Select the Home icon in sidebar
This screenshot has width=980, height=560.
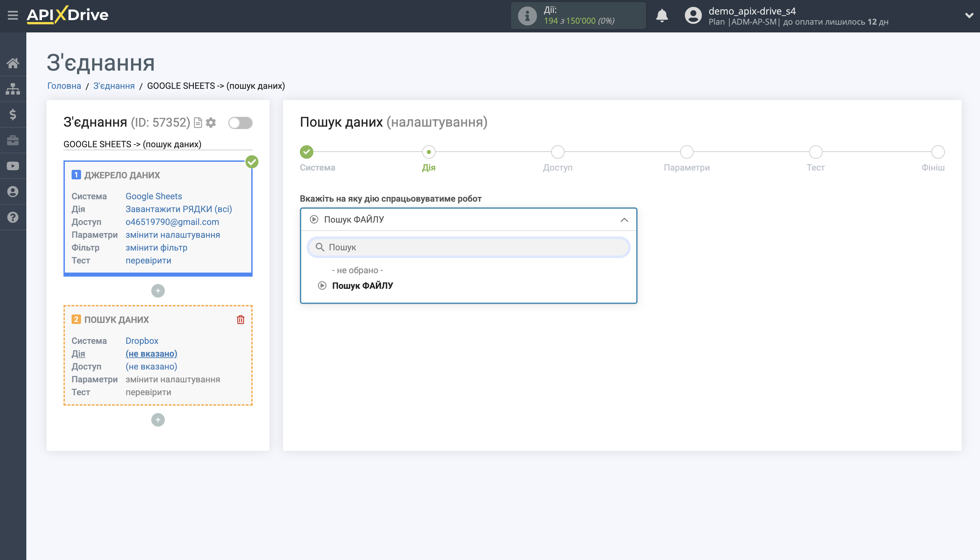[x=13, y=63]
